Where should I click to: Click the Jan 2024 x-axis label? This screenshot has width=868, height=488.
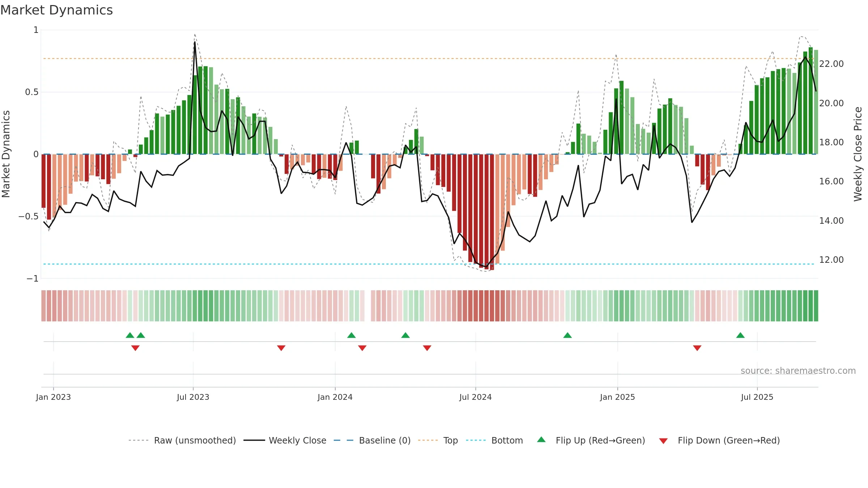[335, 397]
